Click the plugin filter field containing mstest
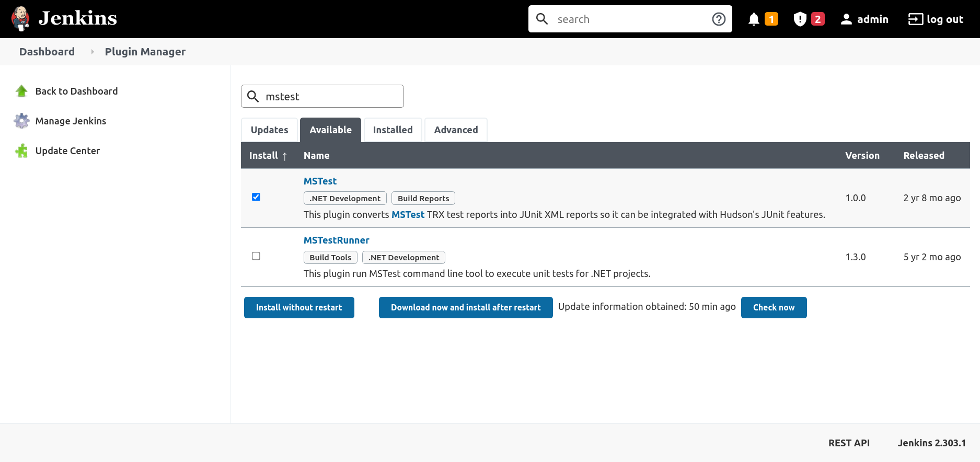 330,97
